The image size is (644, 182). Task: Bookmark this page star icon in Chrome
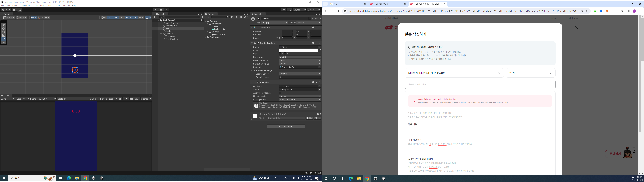[x=587, y=11]
